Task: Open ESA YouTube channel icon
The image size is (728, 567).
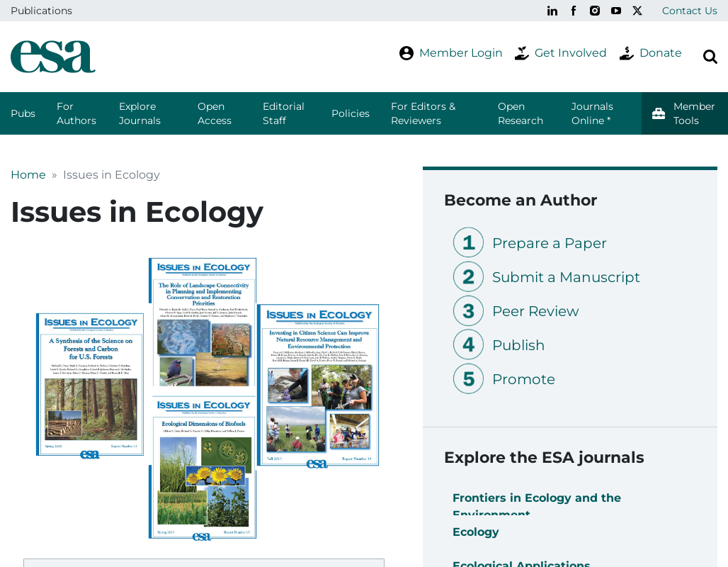Action: point(616,11)
